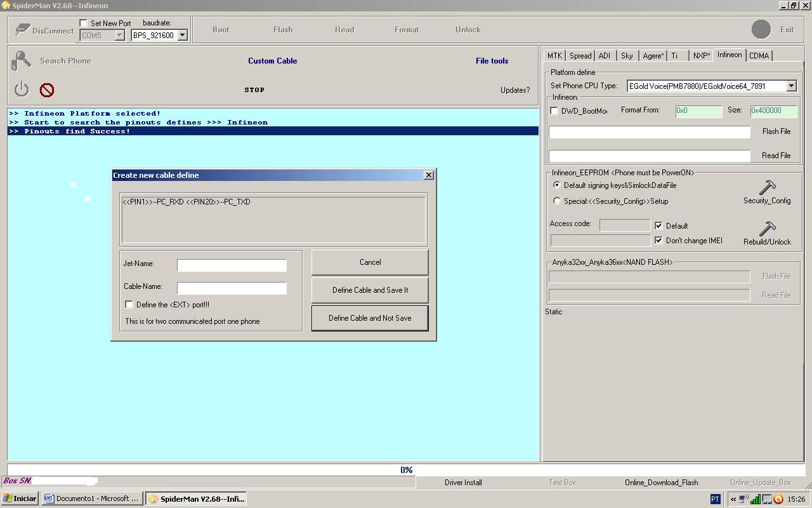Switch to Documento1 Microsoft Word taskbar item
The width and height of the screenshot is (812, 508).
92,498
